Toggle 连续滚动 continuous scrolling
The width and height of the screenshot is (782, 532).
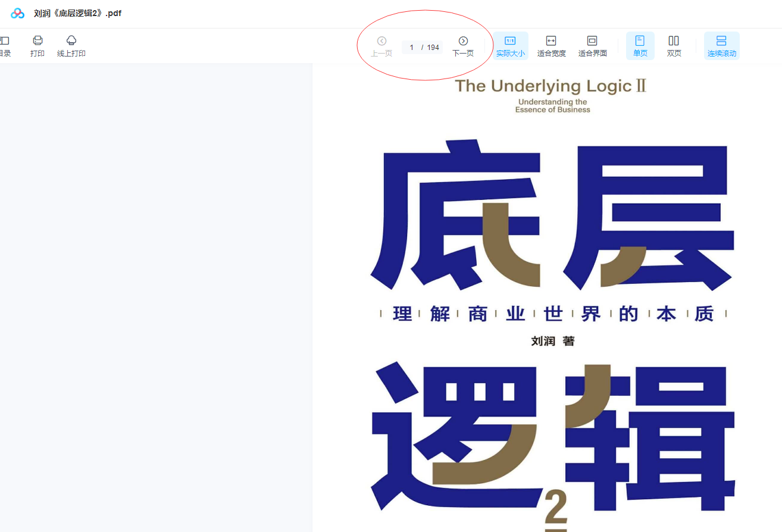pyautogui.click(x=721, y=46)
